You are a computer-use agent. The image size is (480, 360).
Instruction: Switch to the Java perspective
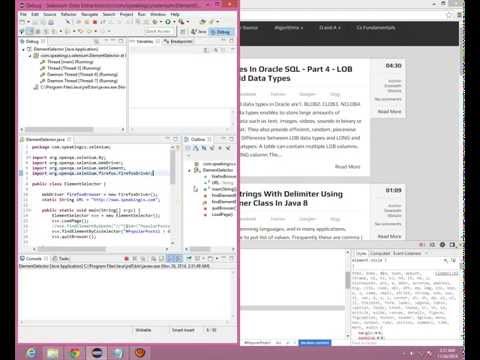[199, 32]
